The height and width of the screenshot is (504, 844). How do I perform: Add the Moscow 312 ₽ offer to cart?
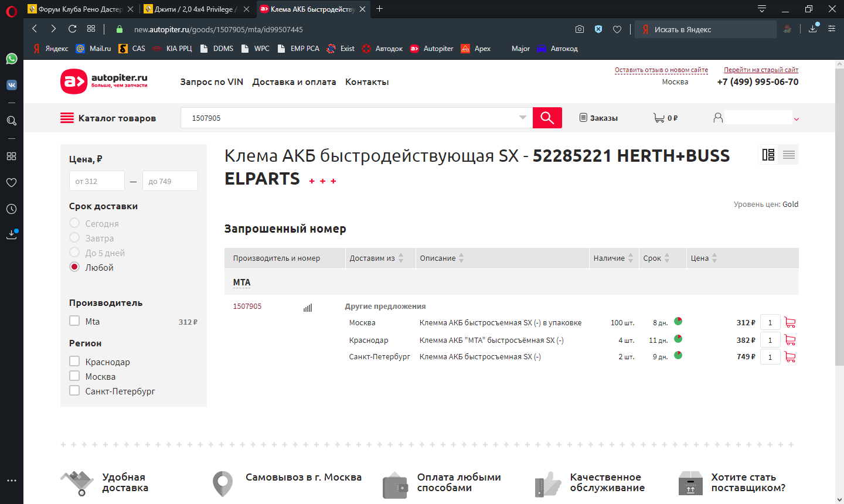(x=789, y=322)
